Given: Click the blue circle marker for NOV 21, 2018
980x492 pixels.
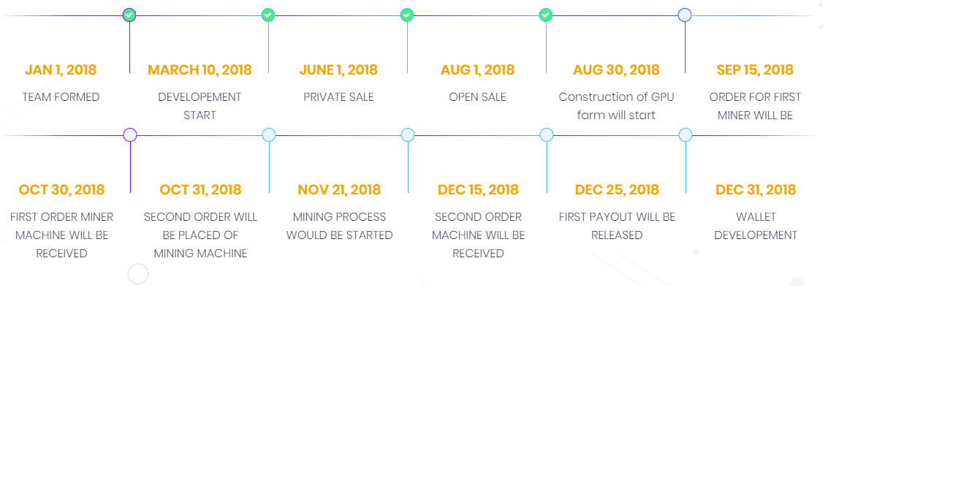Looking at the screenshot, I should (408, 135).
